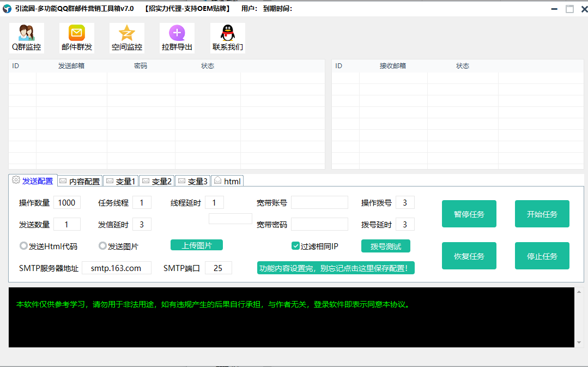Switch to the 变量3 tab
Screen dimensions: 588x367
coord(193,181)
